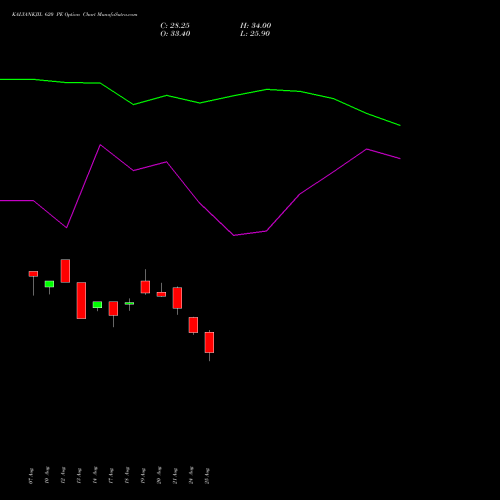Click the chart title text at top left
This screenshot has height=500, width=500.
pyautogui.click(x=74, y=15)
